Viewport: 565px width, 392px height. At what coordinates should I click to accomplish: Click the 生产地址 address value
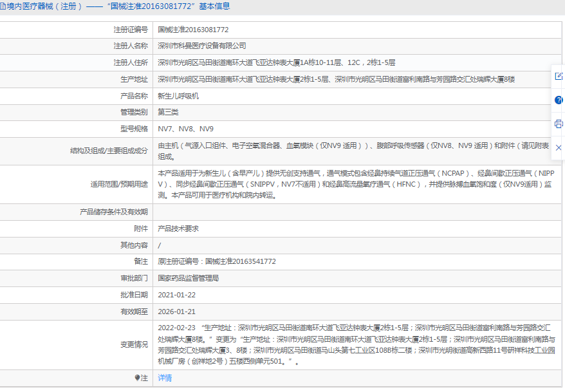coord(336,79)
